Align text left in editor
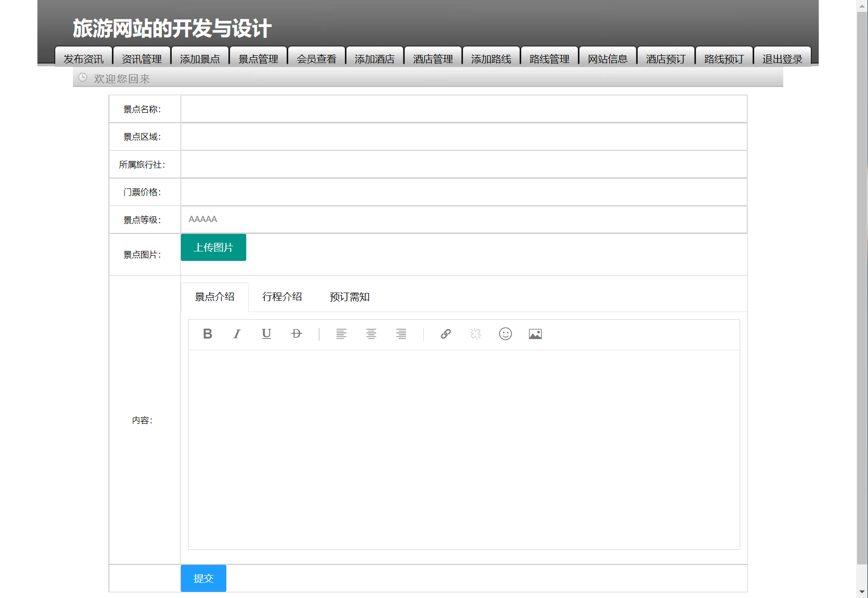 (341, 334)
